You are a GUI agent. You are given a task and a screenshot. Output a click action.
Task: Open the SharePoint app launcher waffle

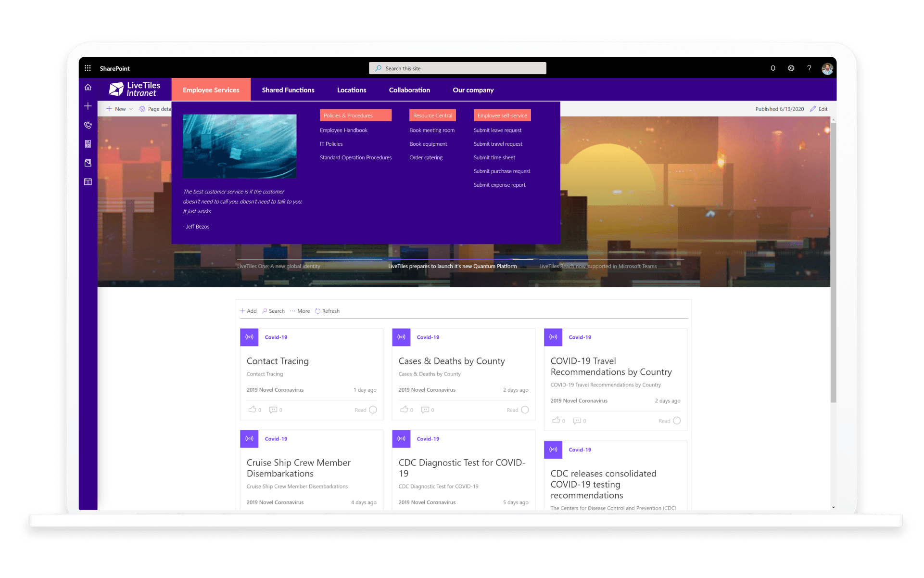[x=88, y=68]
